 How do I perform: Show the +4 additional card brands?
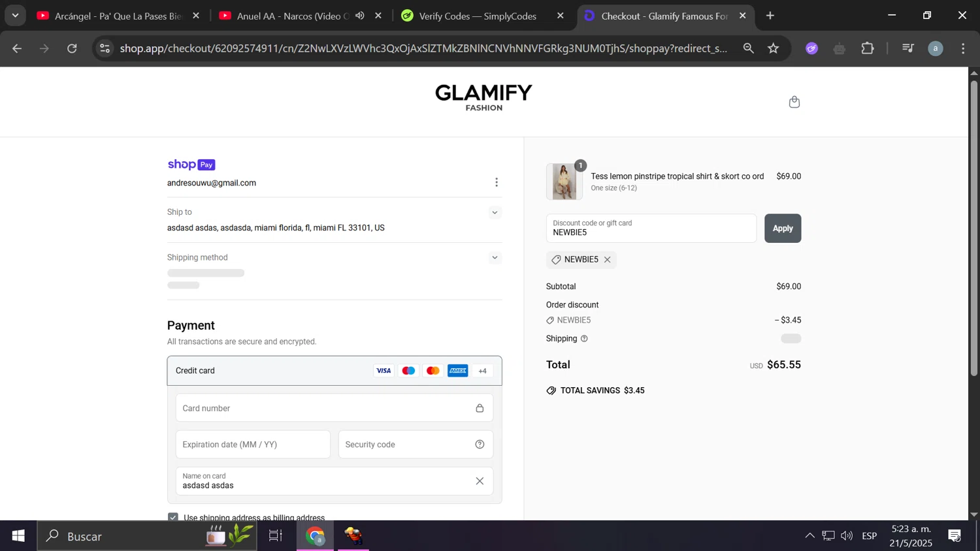(x=483, y=371)
